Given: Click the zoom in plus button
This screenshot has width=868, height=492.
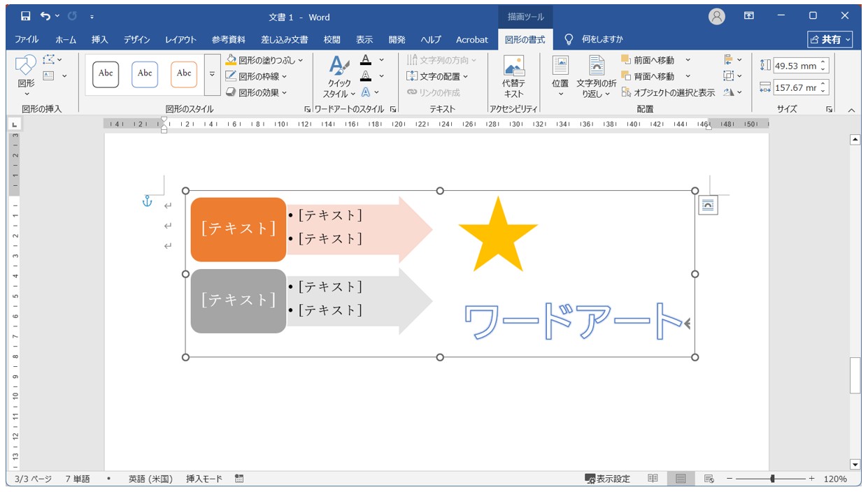Looking at the screenshot, I should point(812,479).
